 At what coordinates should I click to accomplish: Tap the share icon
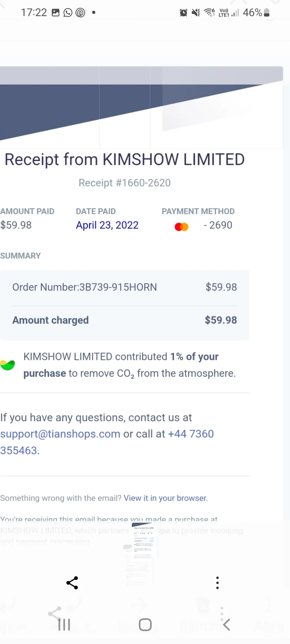pyautogui.click(x=72, y=583)
